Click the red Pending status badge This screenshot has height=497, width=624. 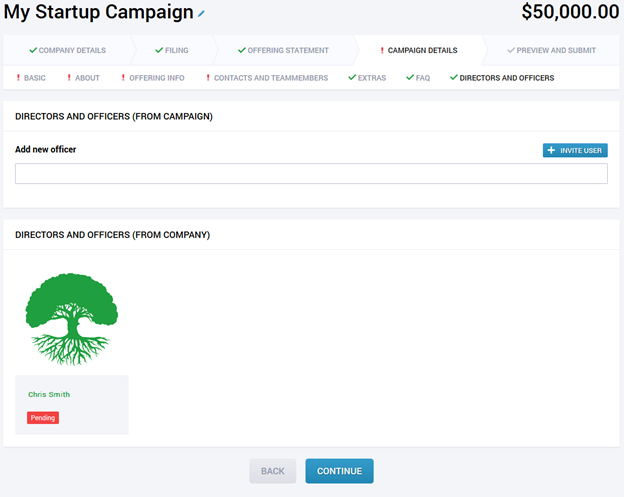(43, 418)
